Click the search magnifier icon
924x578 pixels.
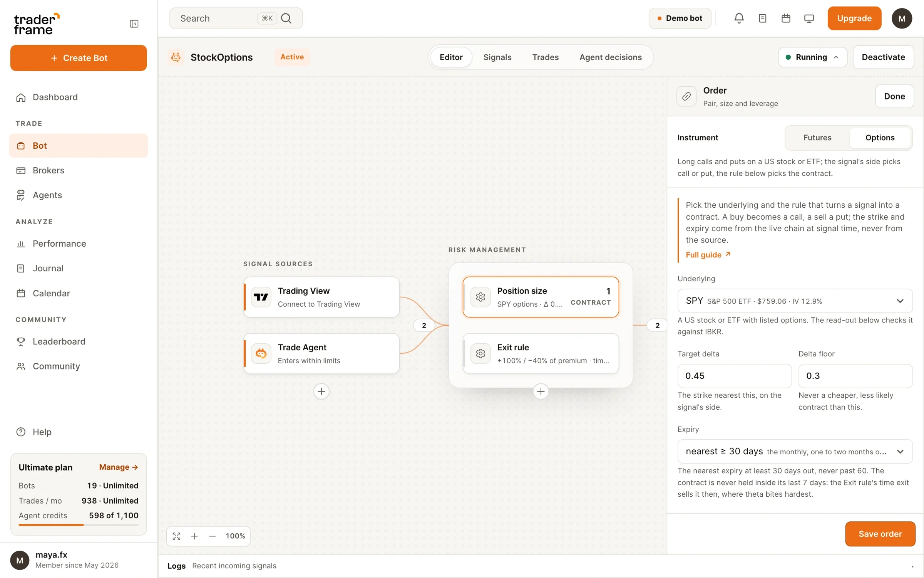[286, 18]
